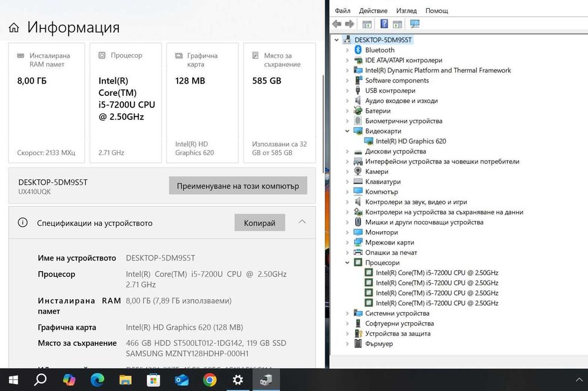Image resolution: width=588 pixels, height=391 pixels.
Task: Open Windows Start menu
Action: coord(14,380)
